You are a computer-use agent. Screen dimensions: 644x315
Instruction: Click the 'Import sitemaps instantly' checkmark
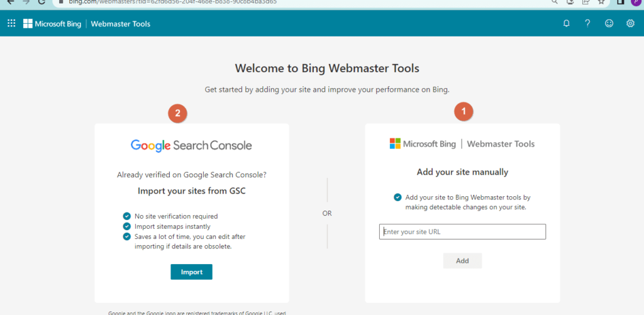pyautogui.click(x=127, y=226)
